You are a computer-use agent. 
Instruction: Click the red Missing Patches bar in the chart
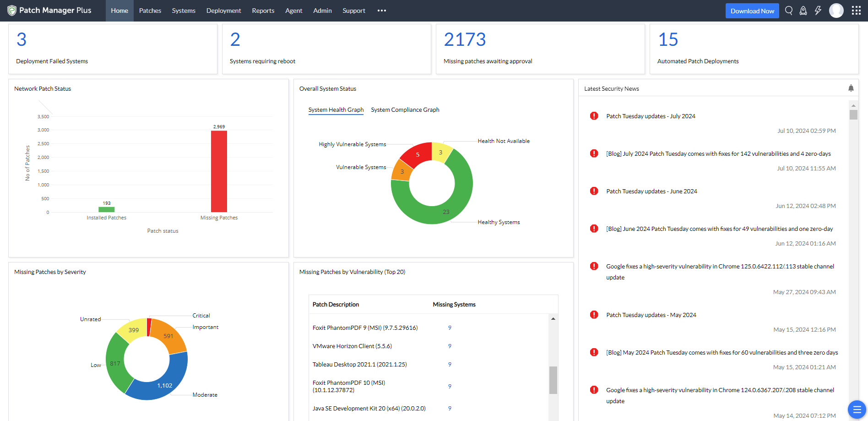[x=219, y=172]
